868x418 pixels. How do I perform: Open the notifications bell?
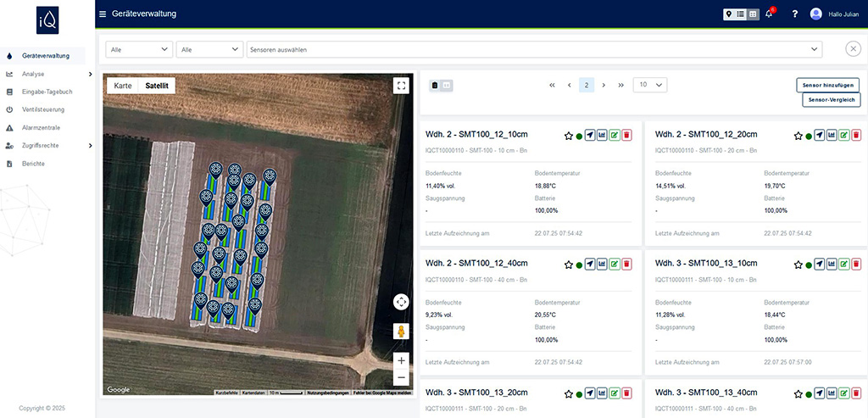769,14
